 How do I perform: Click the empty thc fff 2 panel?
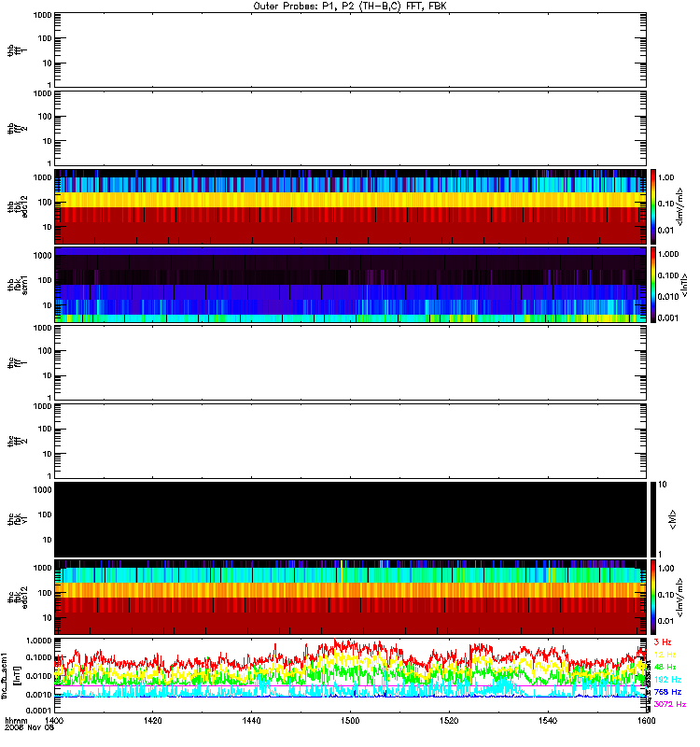tap(350, 441)
